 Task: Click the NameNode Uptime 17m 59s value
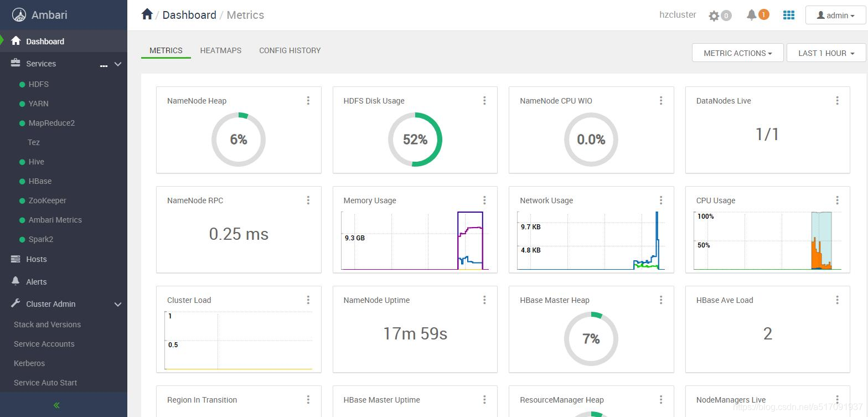tap(415, 333)
